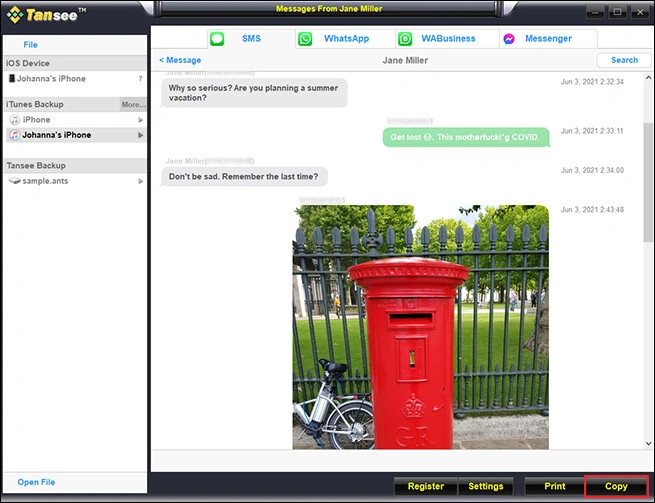The height and width of the screenshot is (503, 655).
Task: Click the WhatsApp logo icon
Action: (x=305, y=39)
